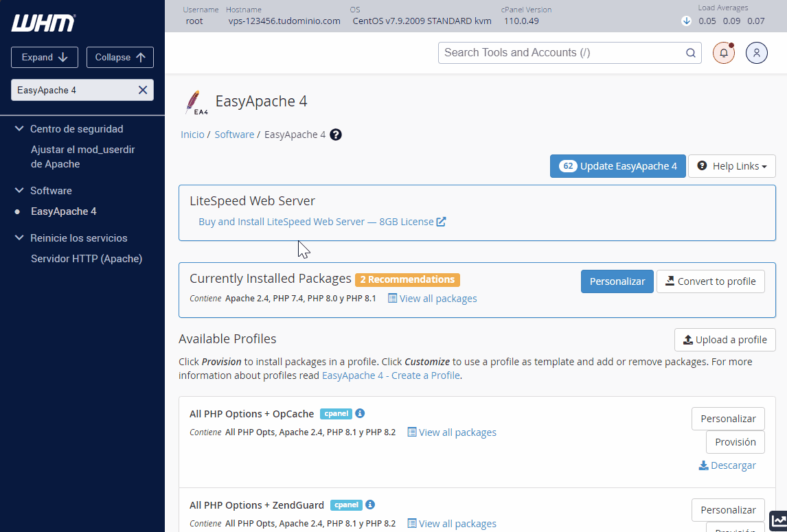787x532 pixels.
Task: Click the hostname vps-123456.tudominio.com
Action: pyautogui.click(x=284, y=21)
